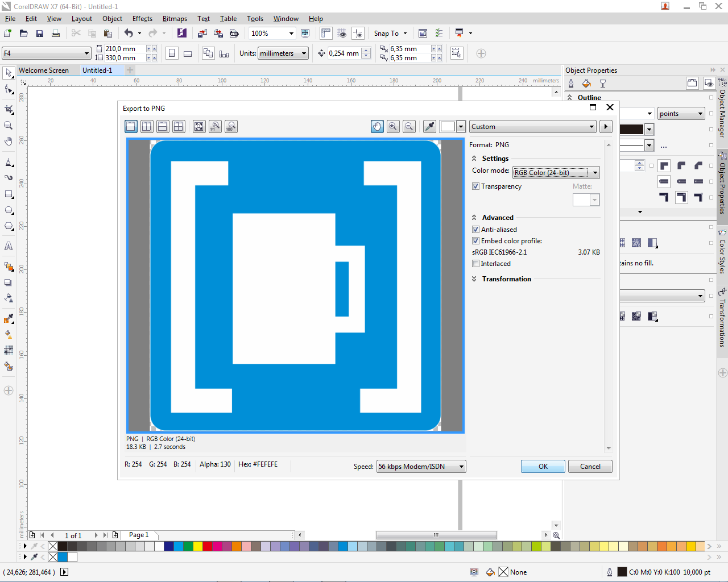Open the Units millimeters dropdown
This screenshot has height=582, width=728.
[283, 53]
